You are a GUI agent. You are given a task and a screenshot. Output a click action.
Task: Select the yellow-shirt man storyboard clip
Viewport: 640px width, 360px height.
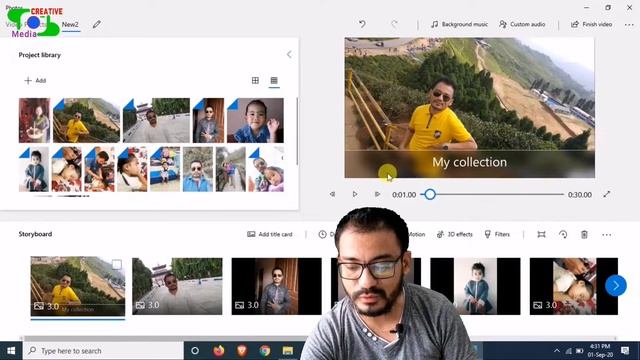point(78,286)
